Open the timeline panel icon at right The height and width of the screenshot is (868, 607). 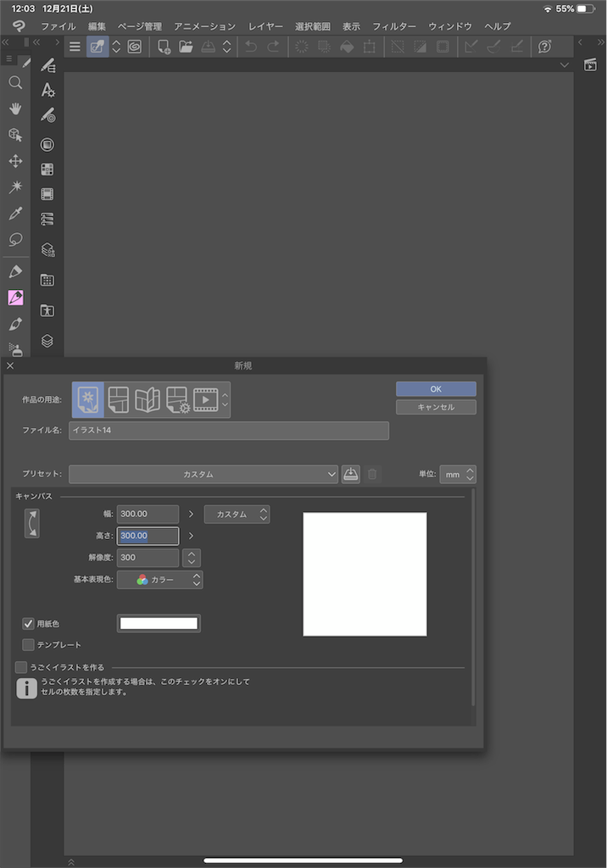[x=590, y=64]
